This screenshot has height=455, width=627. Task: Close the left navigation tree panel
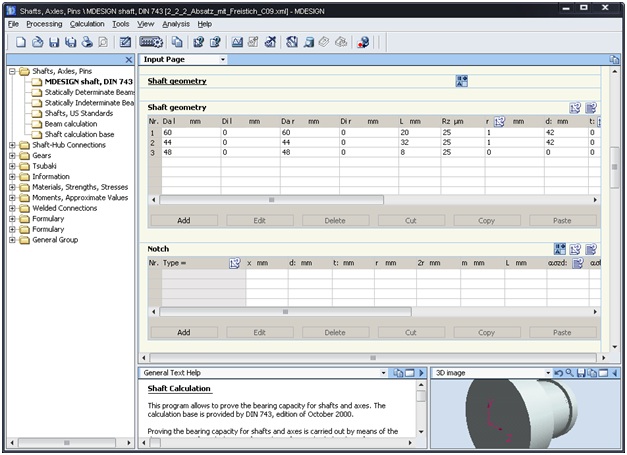(x=127, y=60)
